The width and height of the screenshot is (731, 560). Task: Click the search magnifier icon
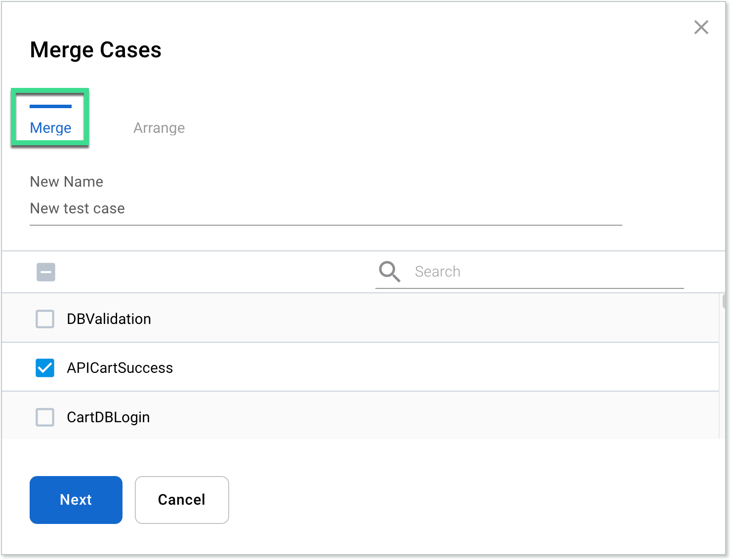pyautogui.click(x=389, y=272)
